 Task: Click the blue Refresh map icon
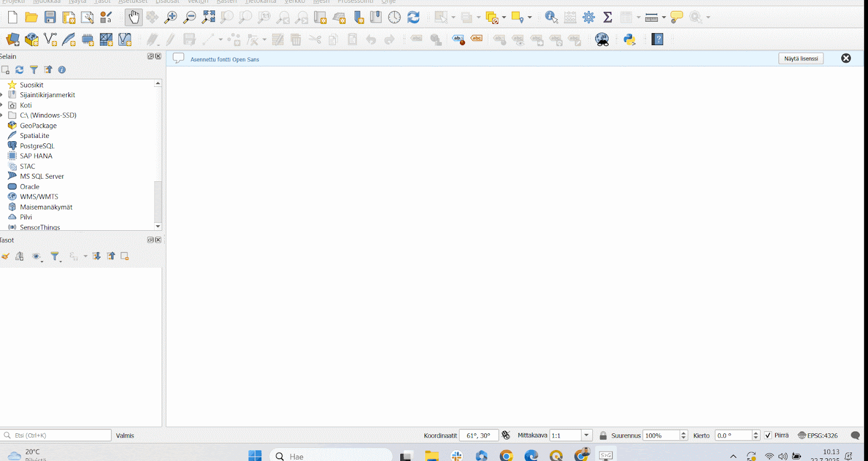pos(413,17)
